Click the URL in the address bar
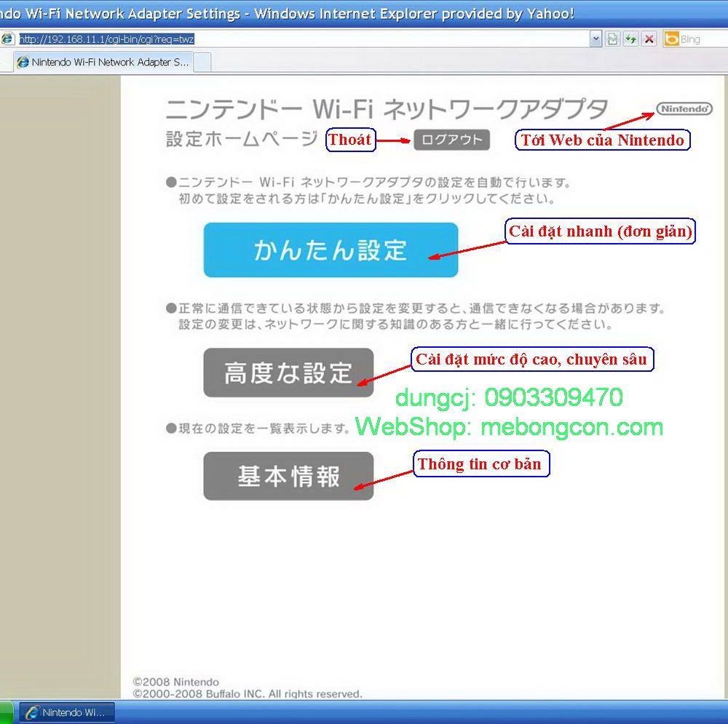The height and width of the screenshot is (724, 728). pos(109,38)
